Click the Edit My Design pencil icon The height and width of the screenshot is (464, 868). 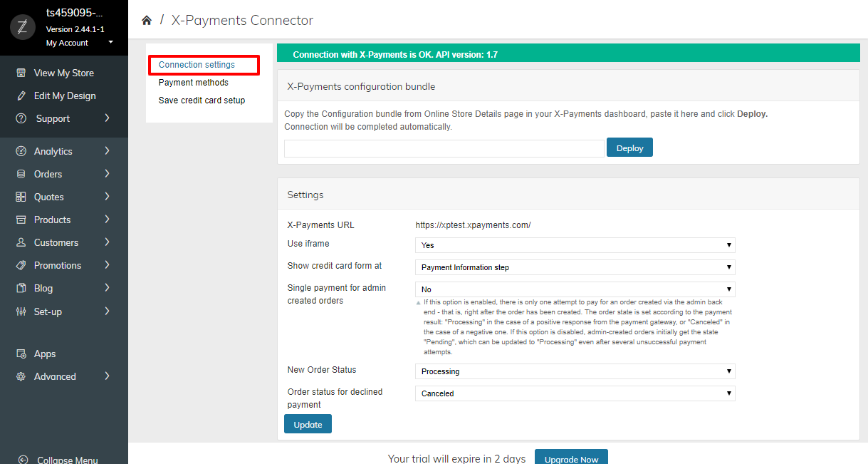click(21, 96)
